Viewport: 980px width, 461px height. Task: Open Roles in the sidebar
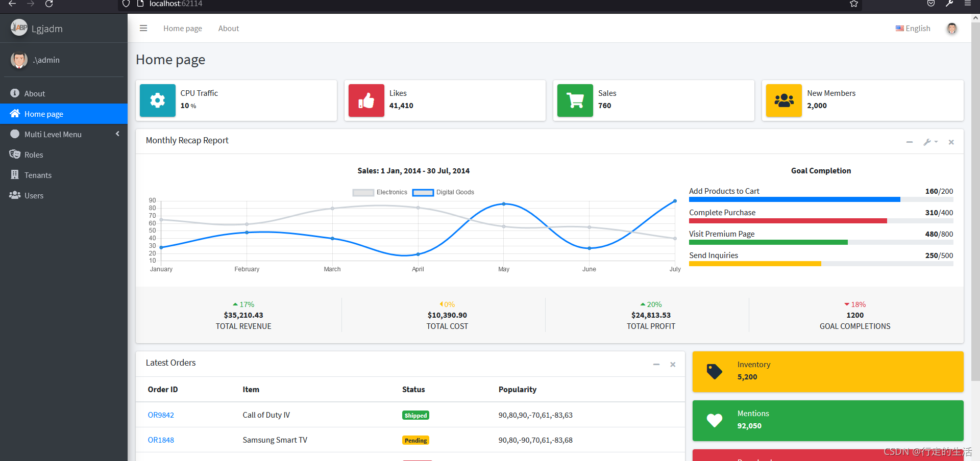click(64, 155)
